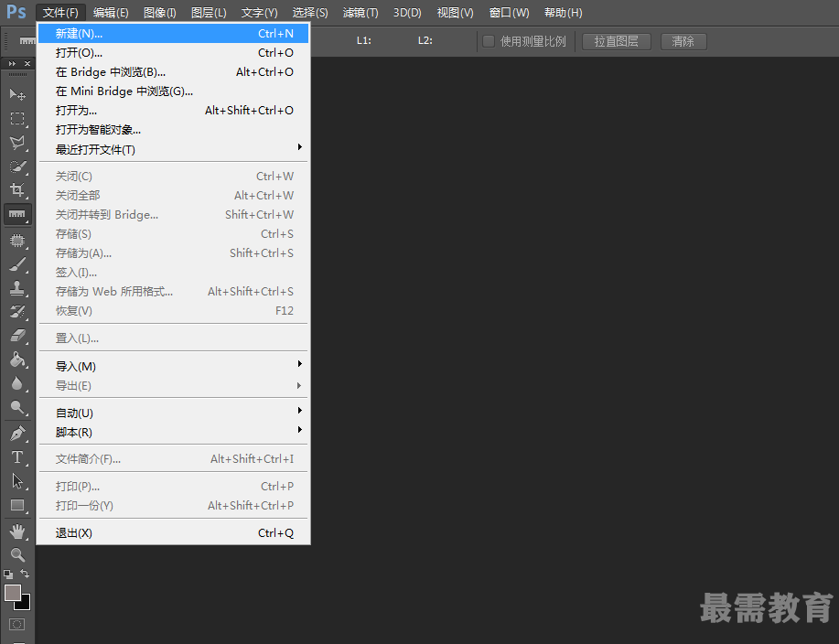The image size is (839, 644).
Task: Open the 编辑(E) menu
Action: (111, 12)
